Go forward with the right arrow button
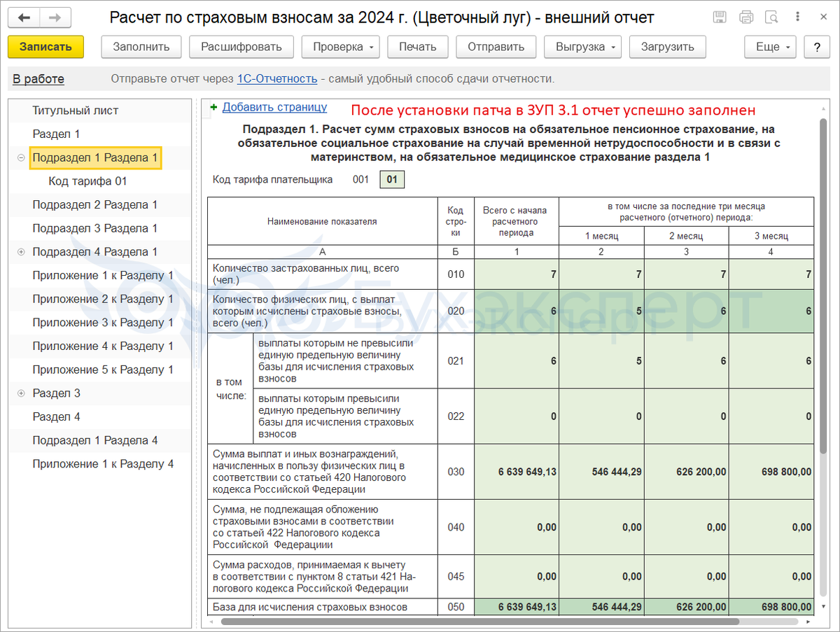Image resolution: width=840 pixels, height=632 pixels. coord(55,17)
